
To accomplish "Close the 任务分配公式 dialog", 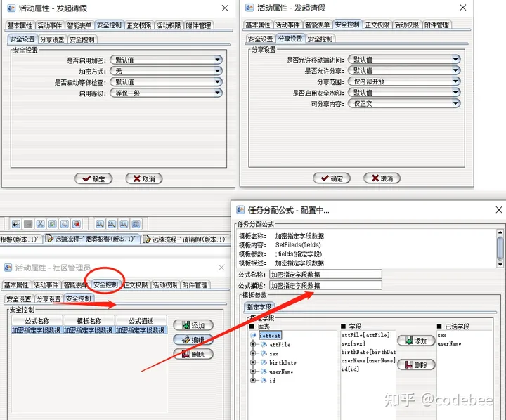I will click(499, 210).
